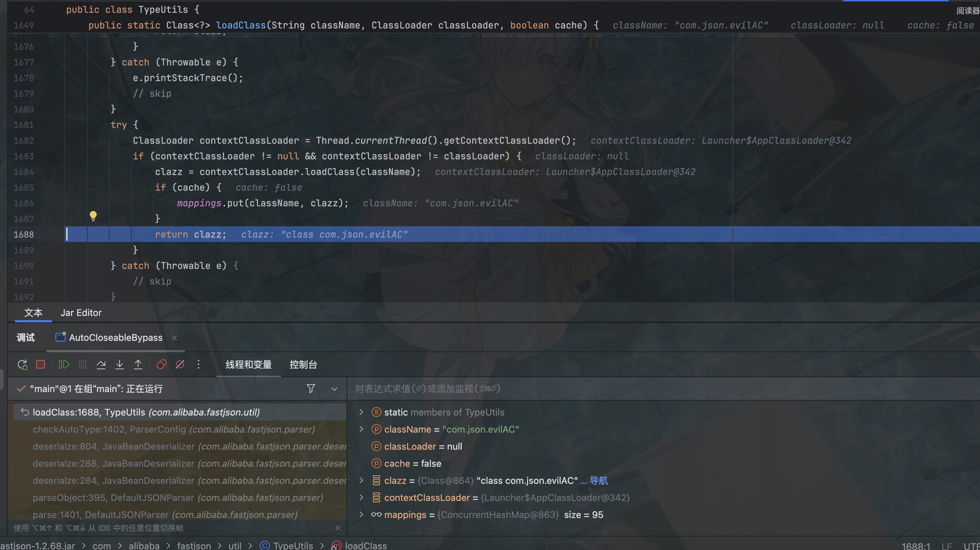Open the thread selector dropdown arrow
The image size is (980, 550).
(334, 389)
